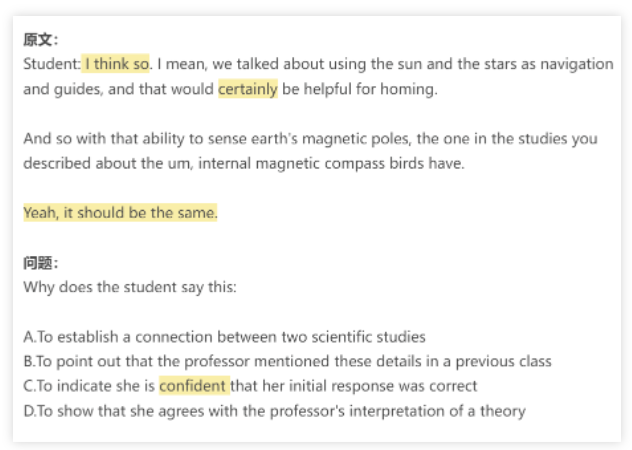Click the 原文 heading
Screen dimensions: 632x450
(x=41, y=40)
